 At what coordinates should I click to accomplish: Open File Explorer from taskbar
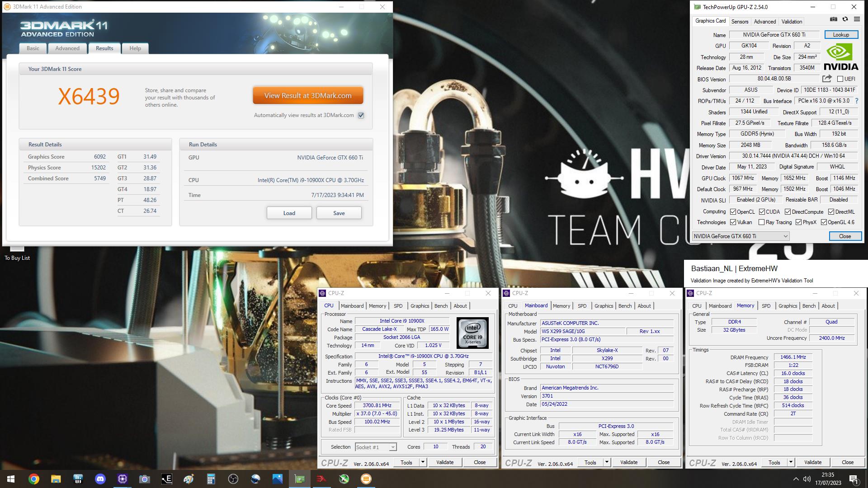click(x=56, y=479)
